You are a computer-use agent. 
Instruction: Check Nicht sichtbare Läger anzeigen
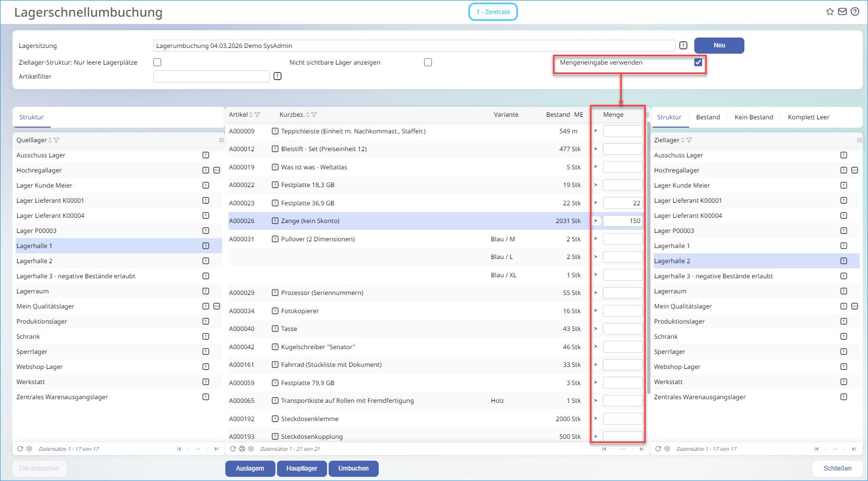(x=428, y=63)
